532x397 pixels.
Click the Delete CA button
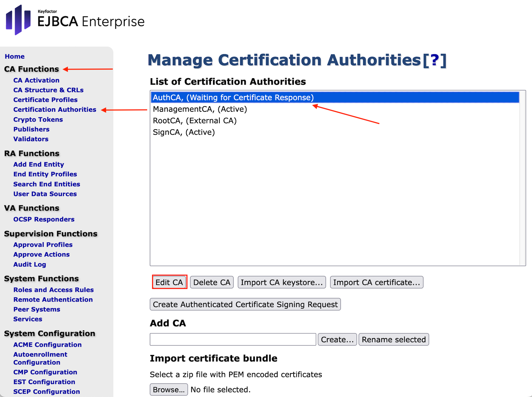pyautogui.click(x=212, y=282)
